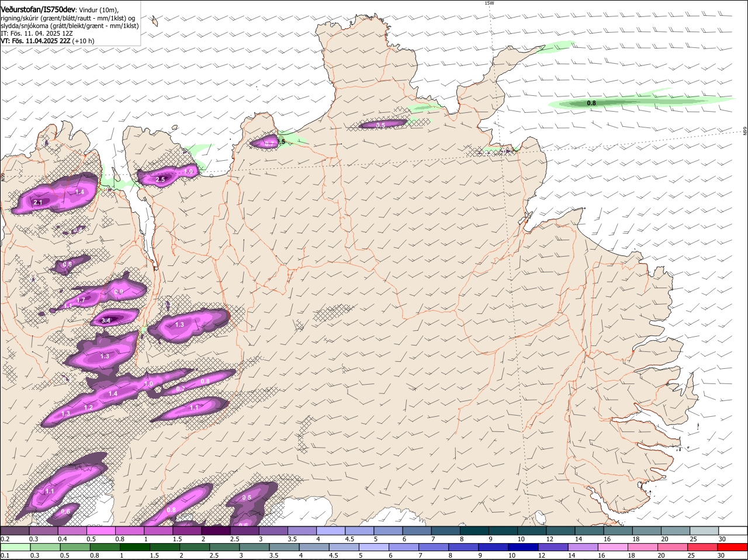
Task: Click the 2.1 precipitation value label
Action: pyautogui.click(x=38, y=203)
